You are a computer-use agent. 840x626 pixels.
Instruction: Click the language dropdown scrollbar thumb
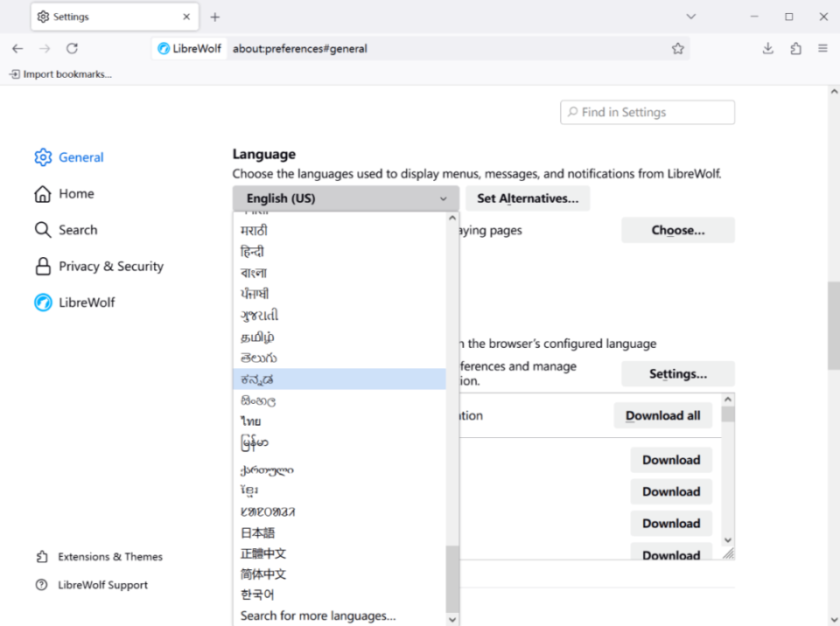[452, 579]
